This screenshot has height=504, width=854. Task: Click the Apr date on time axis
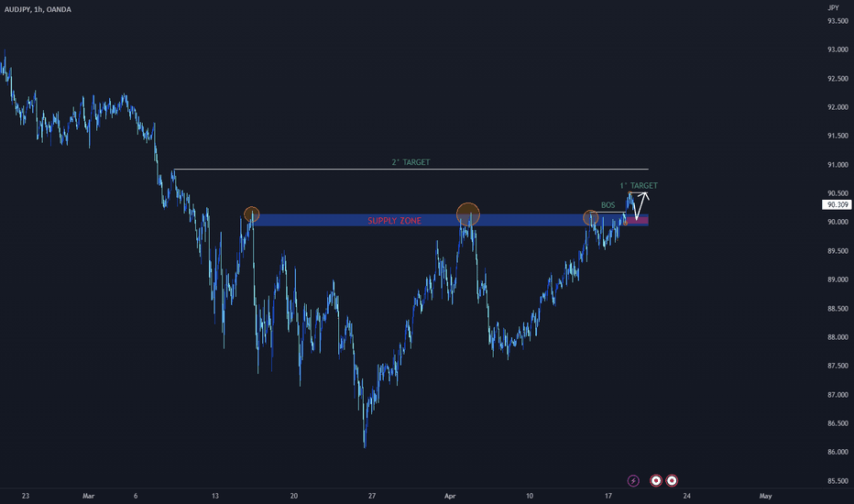(x=450, y=496)
